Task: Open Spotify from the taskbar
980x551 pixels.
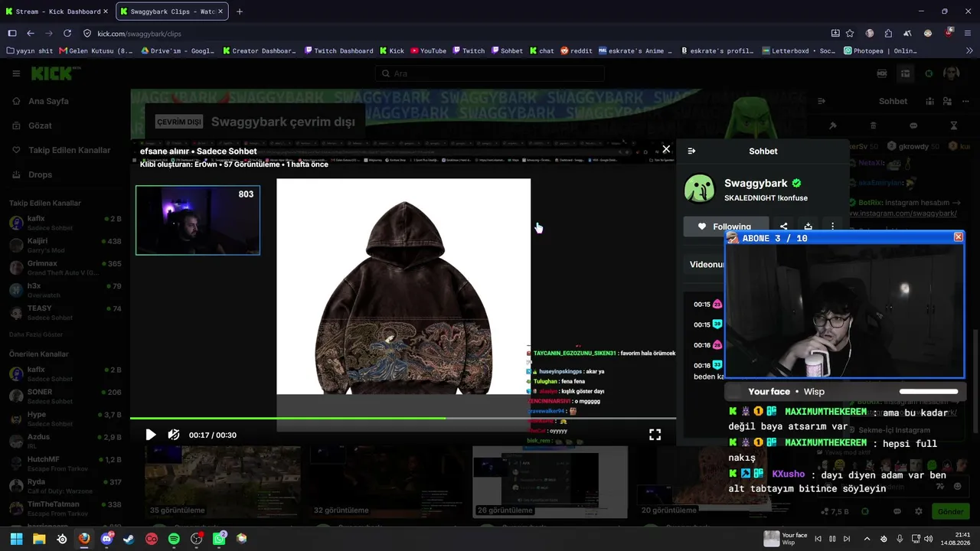Action: (x=174, y=539)
